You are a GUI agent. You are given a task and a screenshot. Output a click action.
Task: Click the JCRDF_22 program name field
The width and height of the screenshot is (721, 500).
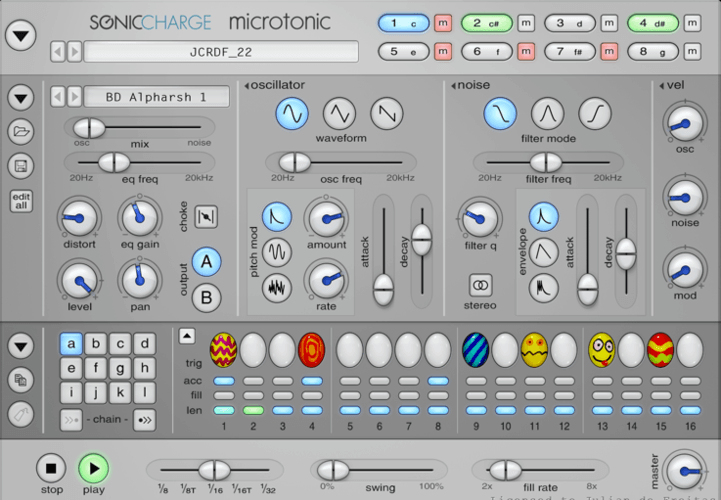coord(221,52)
